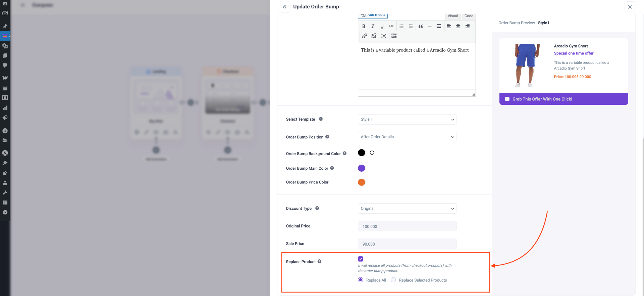Open the Media sidebar icon

[x=5, y=46]
